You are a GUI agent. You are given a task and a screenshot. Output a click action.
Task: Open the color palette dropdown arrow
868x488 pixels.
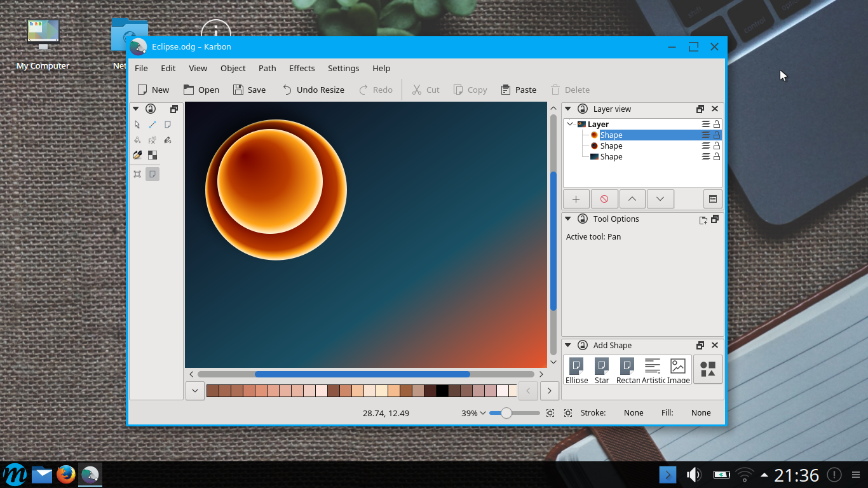194,391
